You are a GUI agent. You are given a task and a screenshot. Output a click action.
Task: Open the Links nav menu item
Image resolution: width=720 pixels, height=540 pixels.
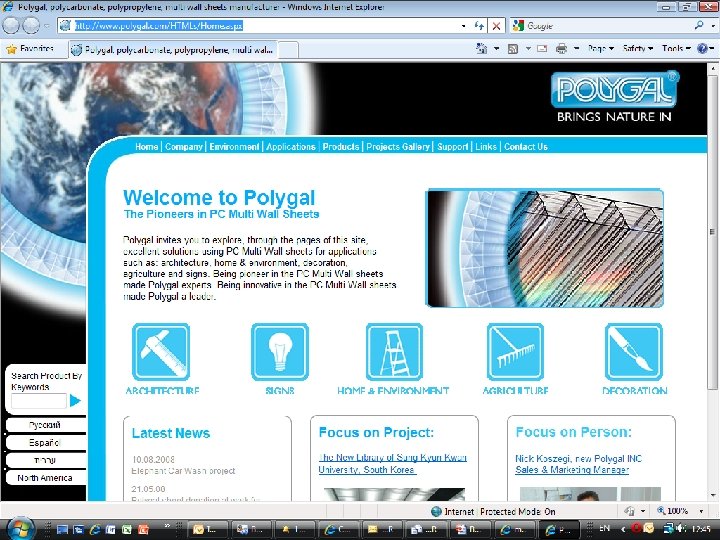coord(486,146)
